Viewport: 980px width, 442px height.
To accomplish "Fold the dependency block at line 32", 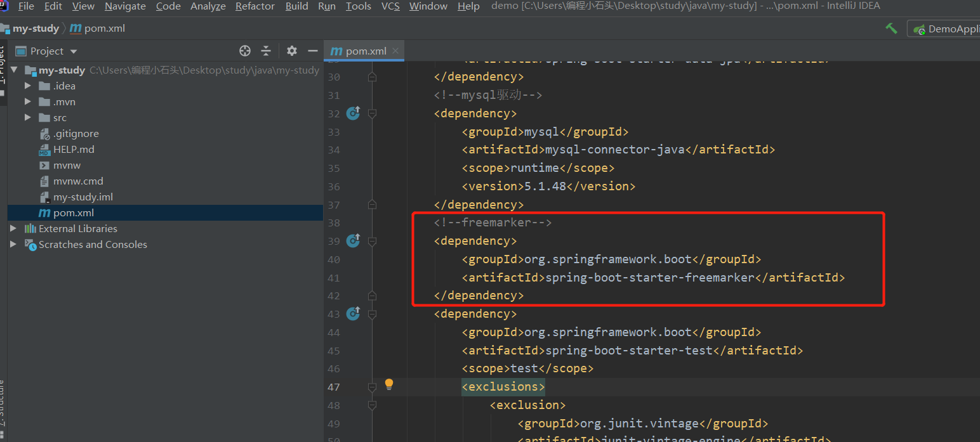I will pos(372,114).
